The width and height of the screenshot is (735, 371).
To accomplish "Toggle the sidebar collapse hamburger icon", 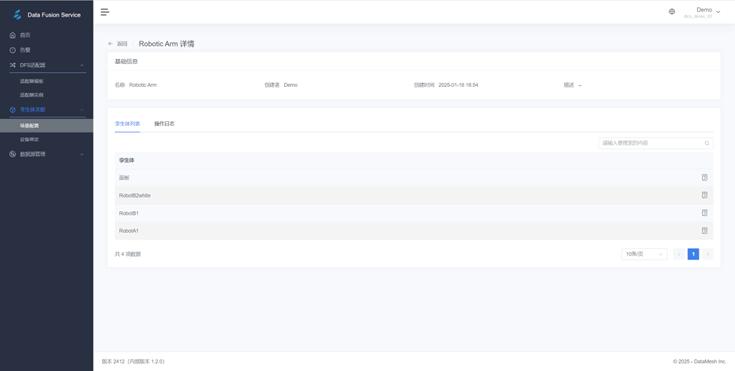I will [x=105, y=12].
